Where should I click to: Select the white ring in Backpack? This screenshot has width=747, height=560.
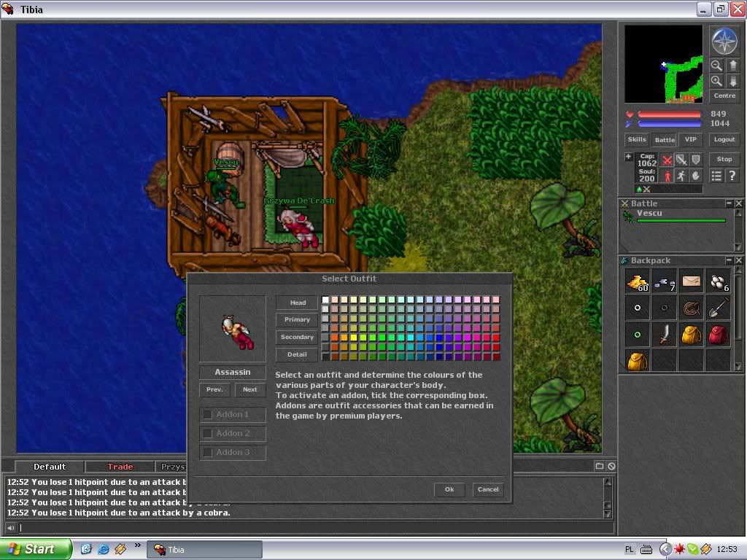click(x=638, y=308)
